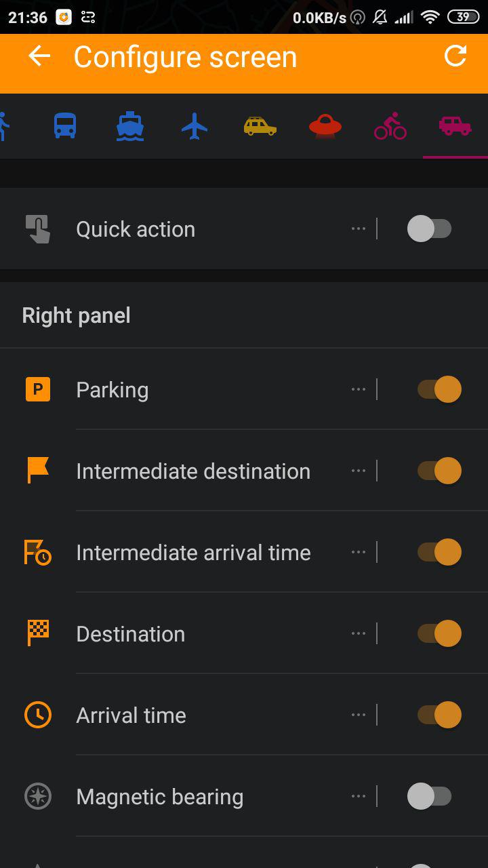Switch to the off-road jeep profile tab
This screenshot has width=488, height=868.
point(455,126)
